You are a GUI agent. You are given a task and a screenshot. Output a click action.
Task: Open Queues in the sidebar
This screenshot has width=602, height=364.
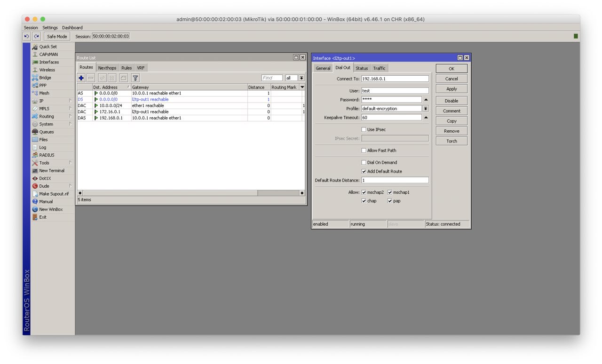(47, 132)
